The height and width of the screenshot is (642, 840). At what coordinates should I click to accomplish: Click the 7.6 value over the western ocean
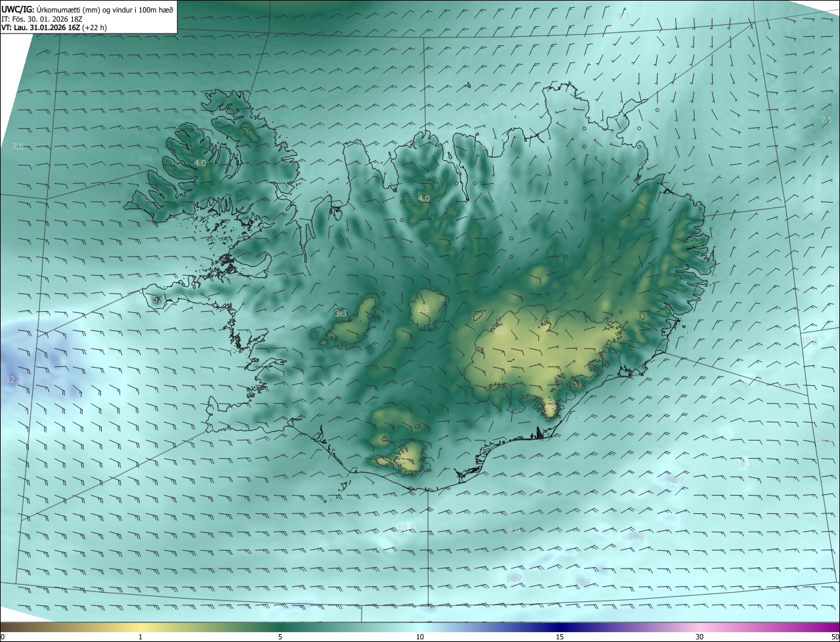click(18, 147)
